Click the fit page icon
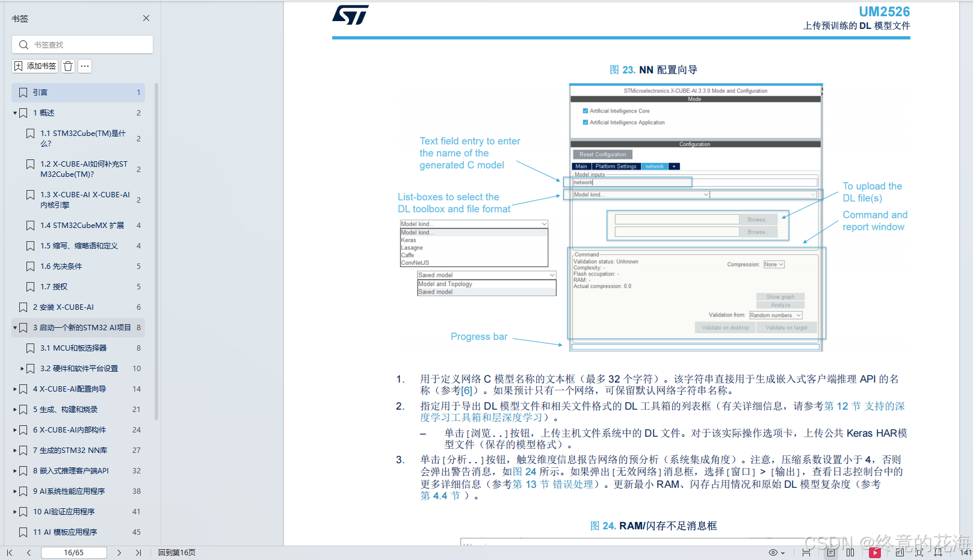 pyautogui.click(x=919, y=552)
